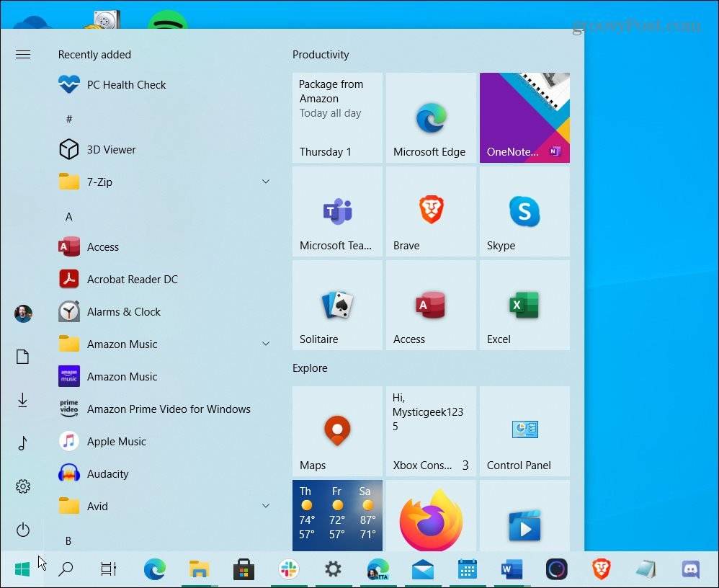Viewport: 719px width, 588px height.
Task: Open Alarms & Clock
Action: (x=165, y=311)
